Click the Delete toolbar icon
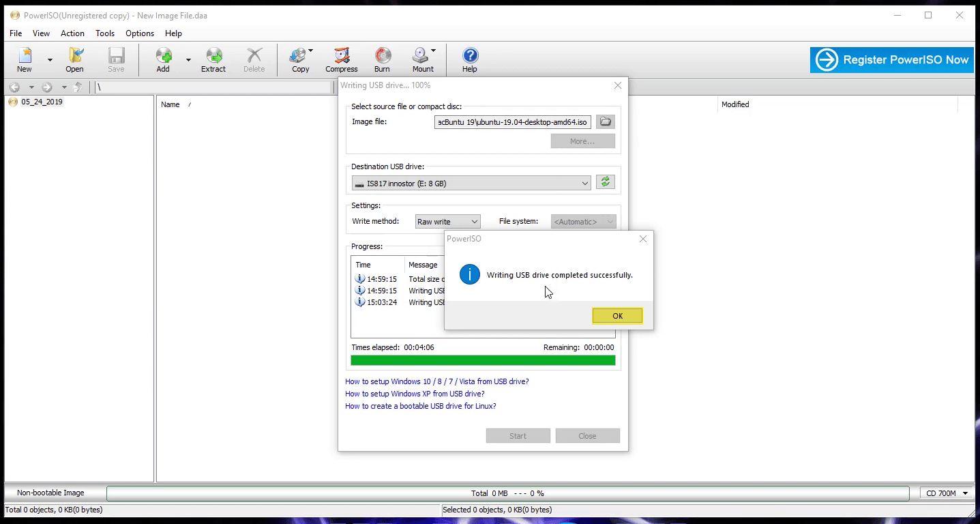 (254, 60)
